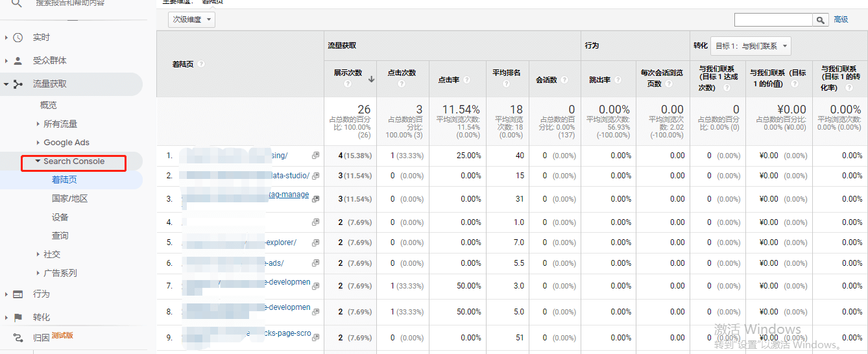The width and height of the screenshot is (868, 354).
Task: Click the 行为 behavior icon in sidebar
Action: click(x=18, y=294)
